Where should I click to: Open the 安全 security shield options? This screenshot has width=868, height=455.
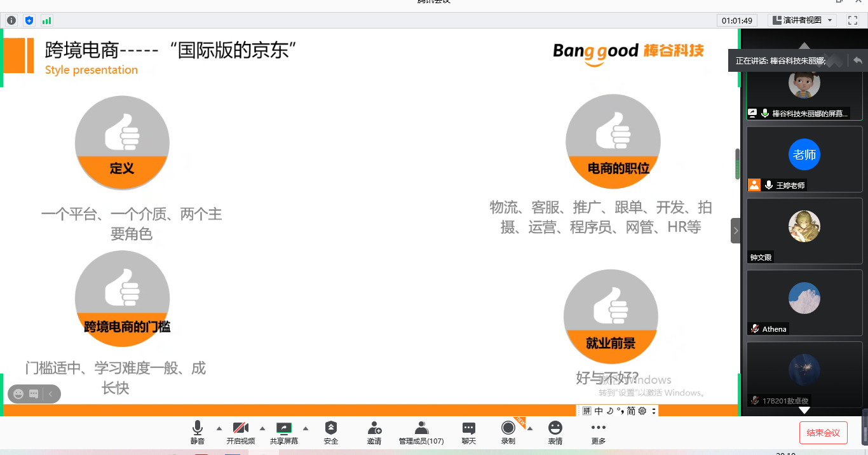click(330, 432)
